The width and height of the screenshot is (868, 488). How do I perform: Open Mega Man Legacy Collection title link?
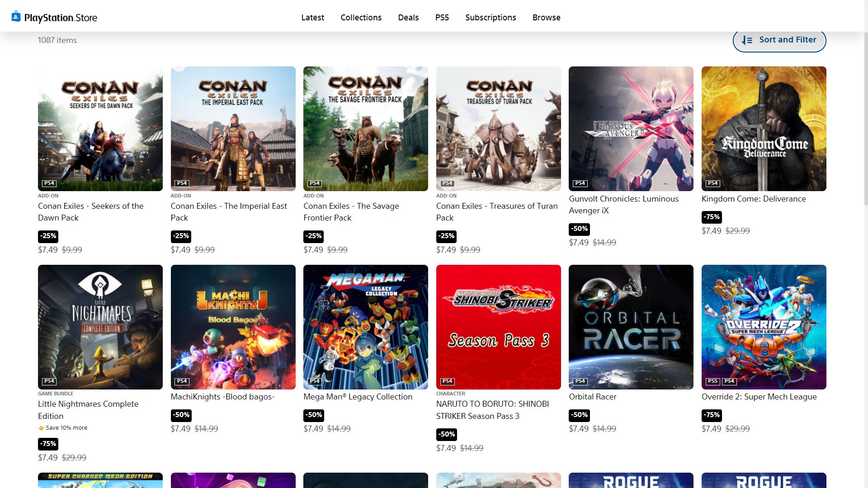(358, 397)
